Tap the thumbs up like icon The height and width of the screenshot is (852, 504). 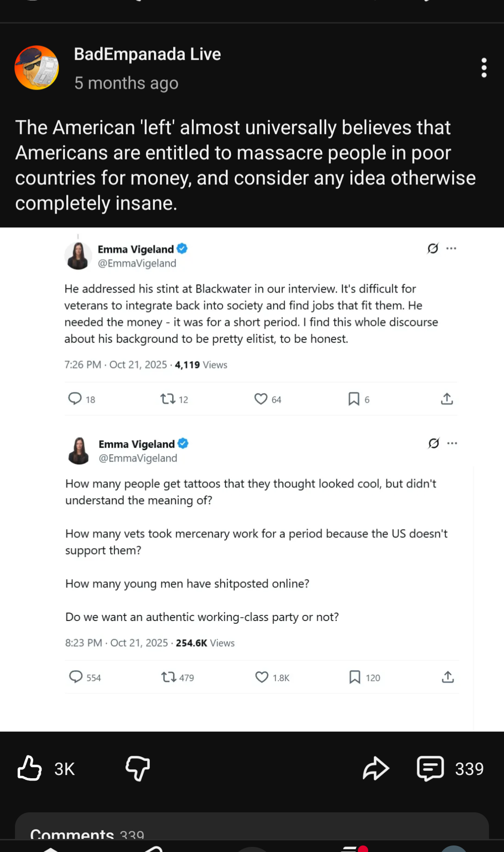click(30, 768)
